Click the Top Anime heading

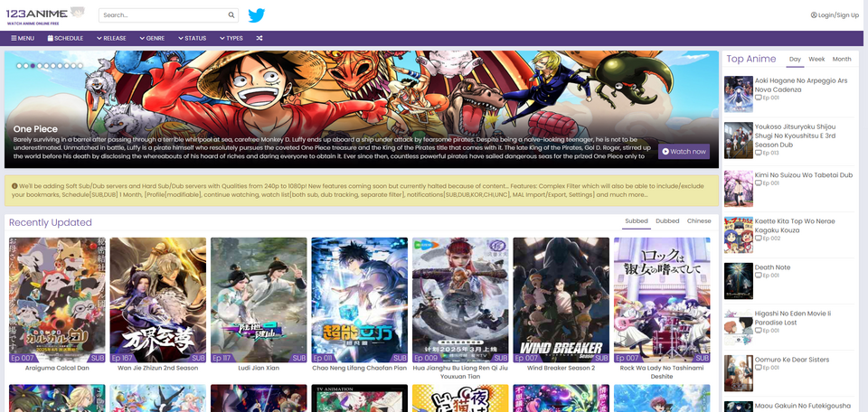click(751, 59)
